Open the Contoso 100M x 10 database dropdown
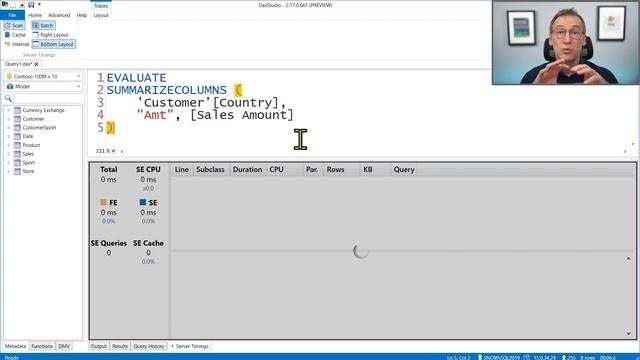Screen dimensions: 640x360 tap(43, 76)
